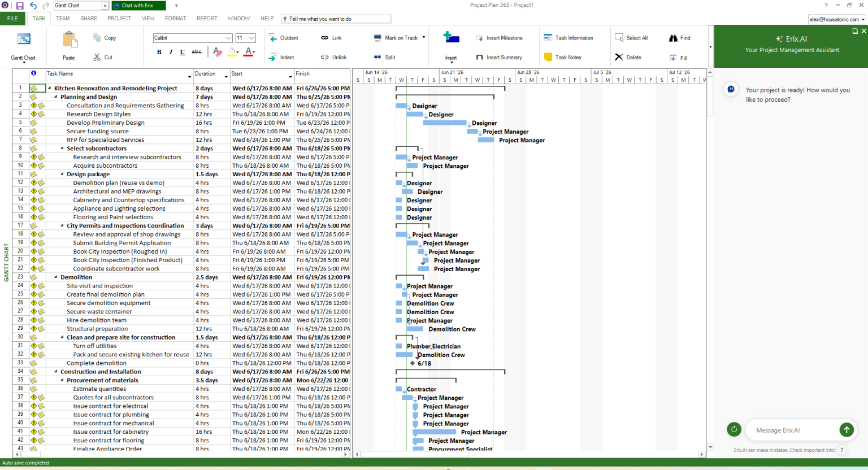Click the Insert Summary button
Image resolution: width=868 pixels, height=470 pixels.
(499, 57)
